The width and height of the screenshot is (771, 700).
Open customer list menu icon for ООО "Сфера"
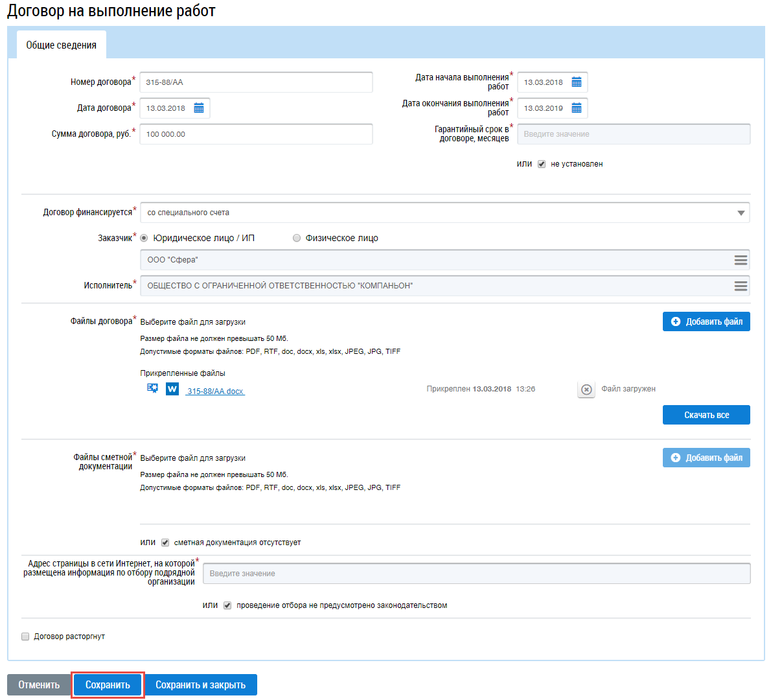(741, 260)
